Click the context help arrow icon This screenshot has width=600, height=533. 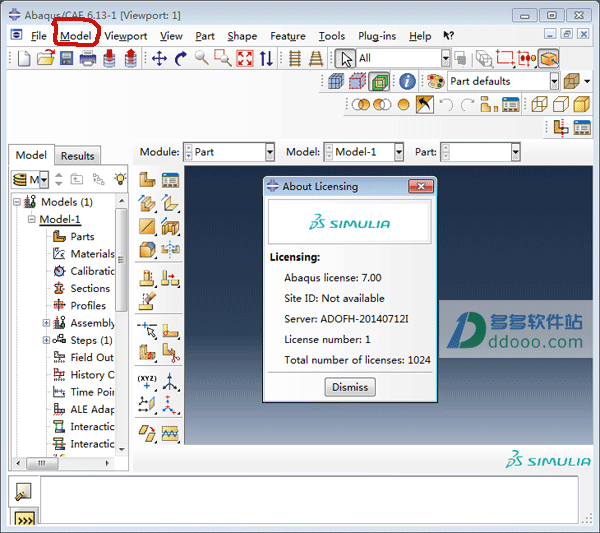pyautogui.click(x=448, y=36)
